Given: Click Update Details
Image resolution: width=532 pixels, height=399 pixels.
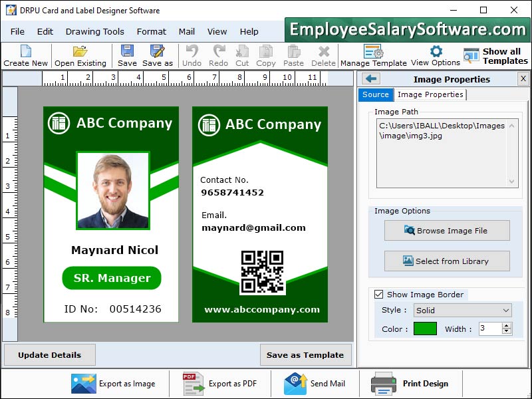Looking at the screenshot, I should [x=49, y=354].
